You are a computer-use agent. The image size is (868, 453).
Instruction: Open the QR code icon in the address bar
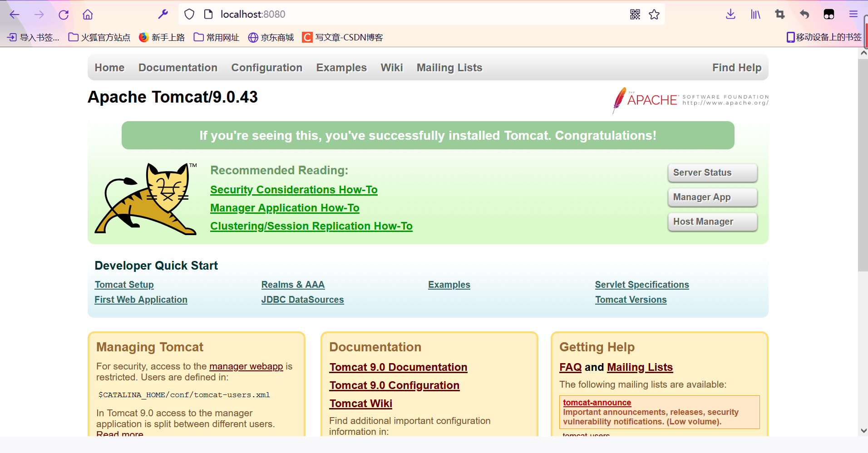pos(635,15)
